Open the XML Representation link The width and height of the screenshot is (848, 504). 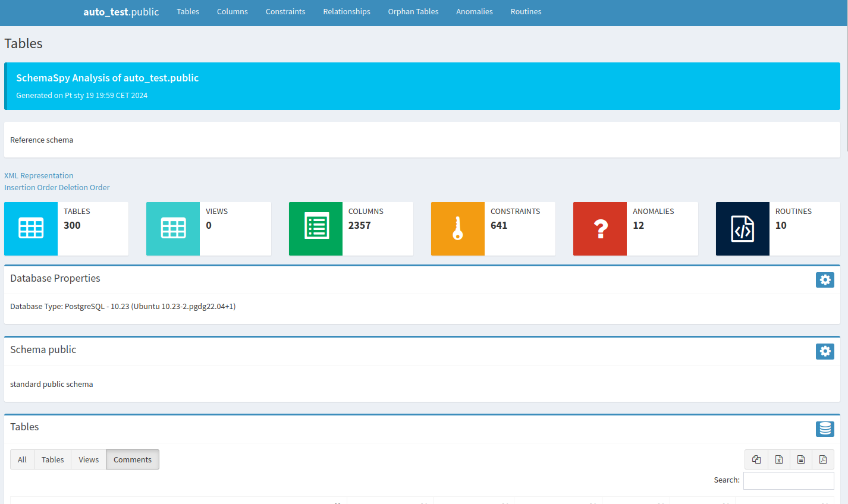pyautogui.click(x=39, y=175)
